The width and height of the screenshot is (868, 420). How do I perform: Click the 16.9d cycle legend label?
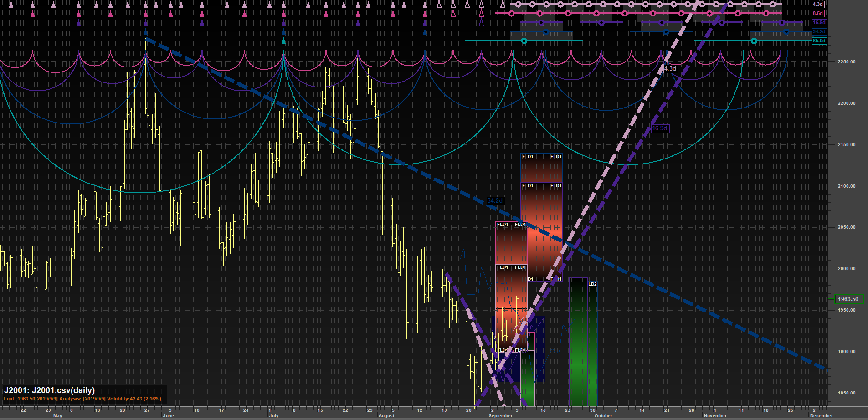point(819,23)
